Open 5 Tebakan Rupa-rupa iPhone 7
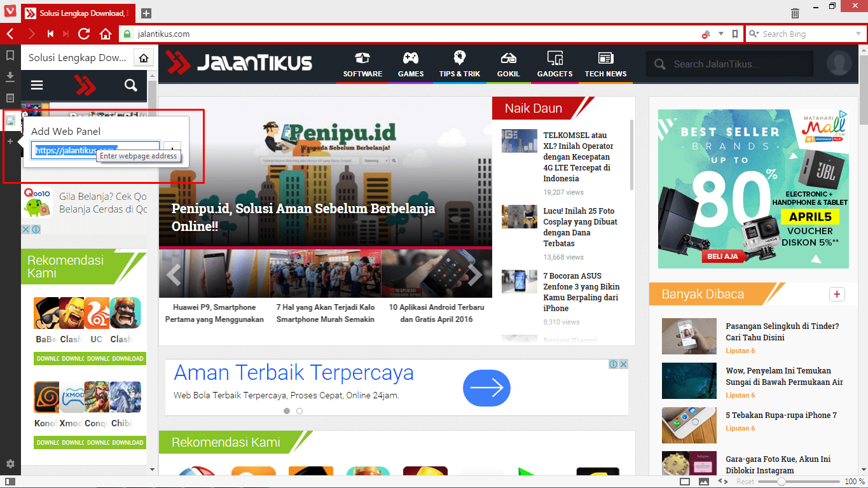This screenshot has height=488, width=868. coord(781,415)
